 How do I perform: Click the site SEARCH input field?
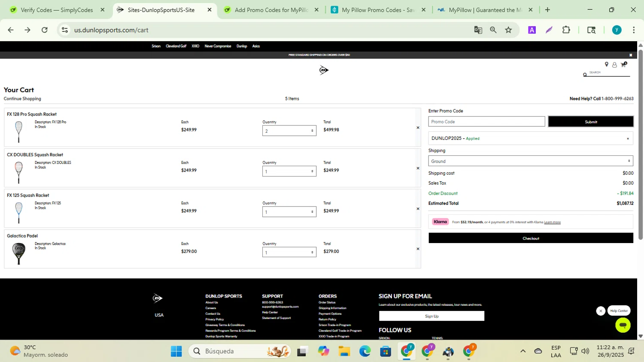click(x=609, y=73)
